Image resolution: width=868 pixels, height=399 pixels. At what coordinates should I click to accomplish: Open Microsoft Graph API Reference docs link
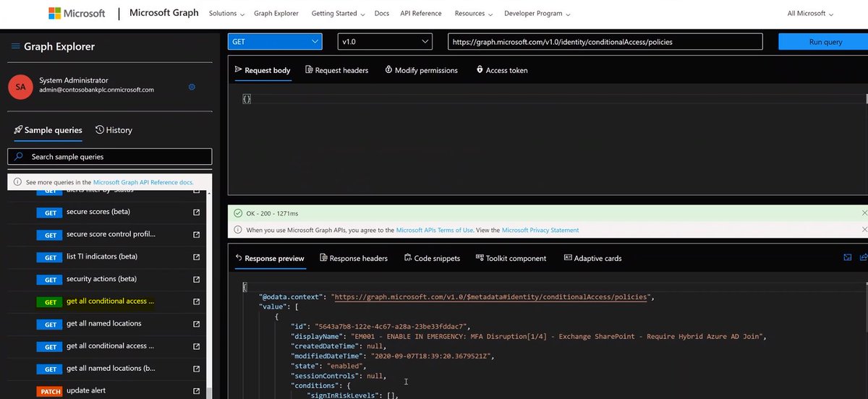(143, 183)
